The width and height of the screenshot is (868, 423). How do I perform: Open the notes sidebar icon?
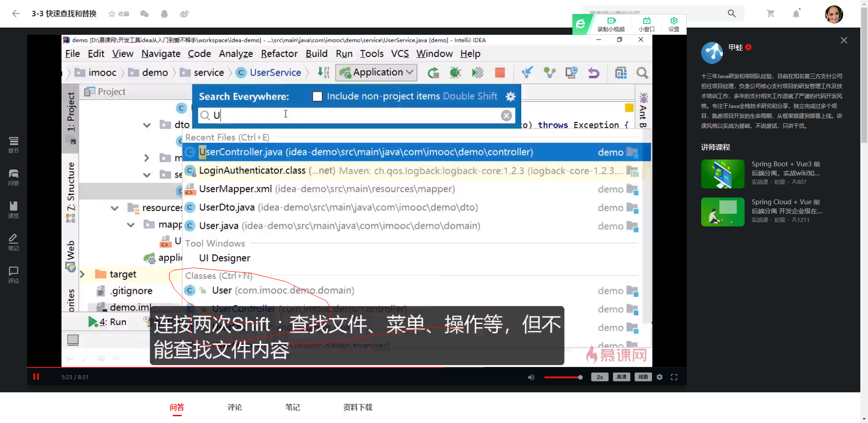[14, 243]
